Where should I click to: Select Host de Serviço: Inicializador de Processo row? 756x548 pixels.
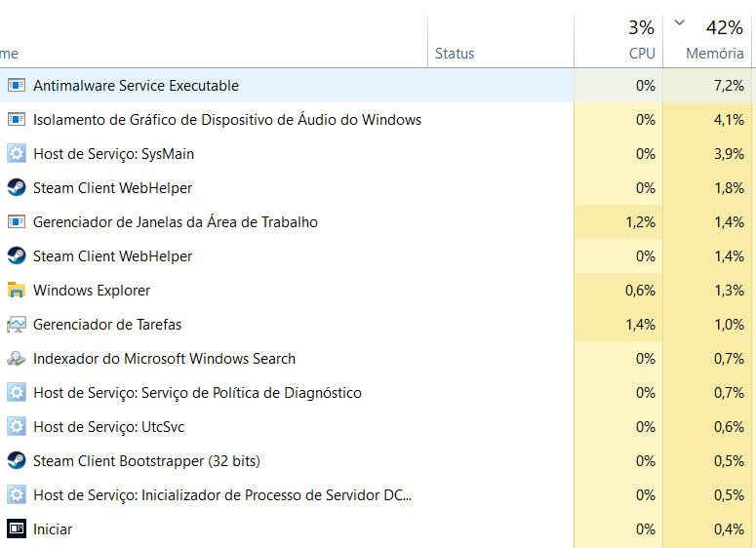(x=377, y=495)
